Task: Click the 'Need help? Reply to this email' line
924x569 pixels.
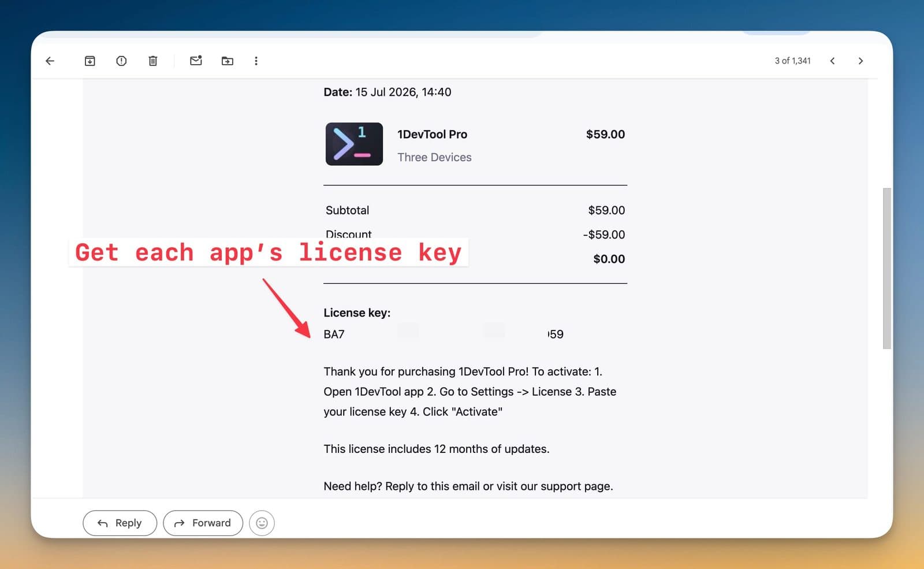Action: 468,486
